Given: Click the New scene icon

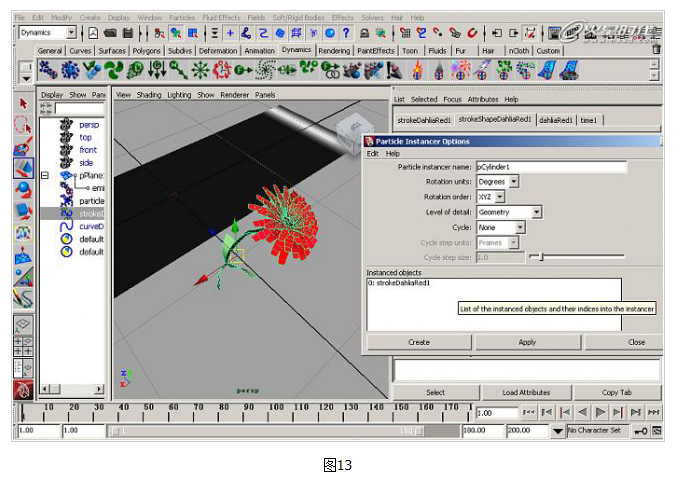Looking at the screenshot, I should [x=93, y=33].
